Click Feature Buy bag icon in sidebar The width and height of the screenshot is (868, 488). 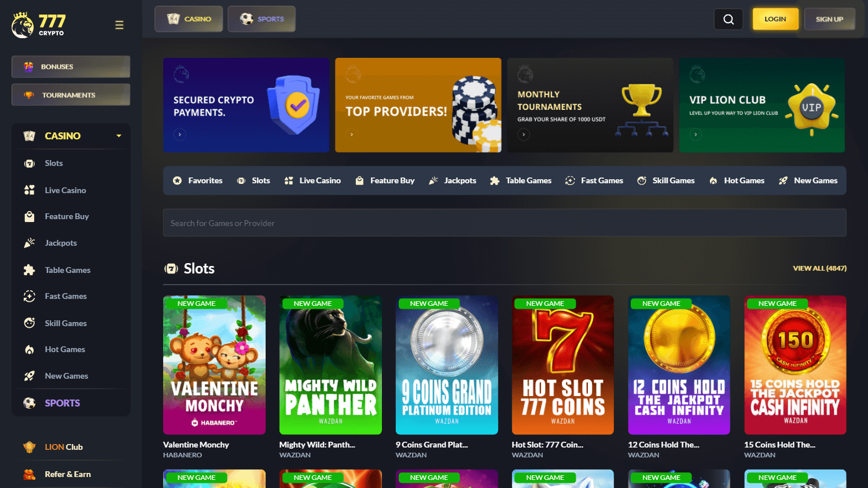click(30, 216)
